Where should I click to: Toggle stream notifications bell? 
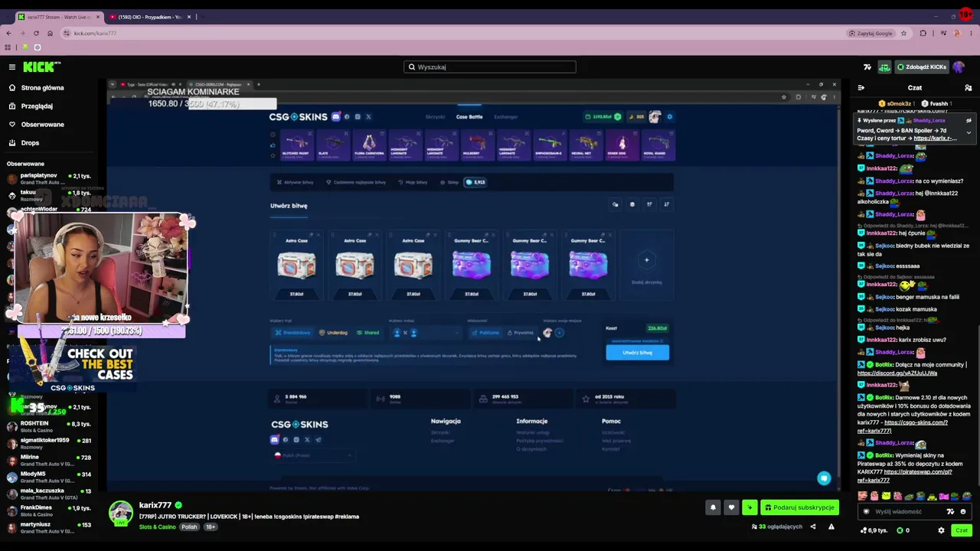pyautogui.click(x=713, y=507)
